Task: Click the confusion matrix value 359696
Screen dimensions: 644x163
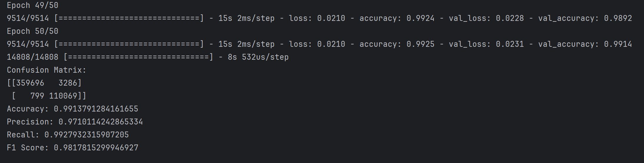Action: tap(30, 83)
